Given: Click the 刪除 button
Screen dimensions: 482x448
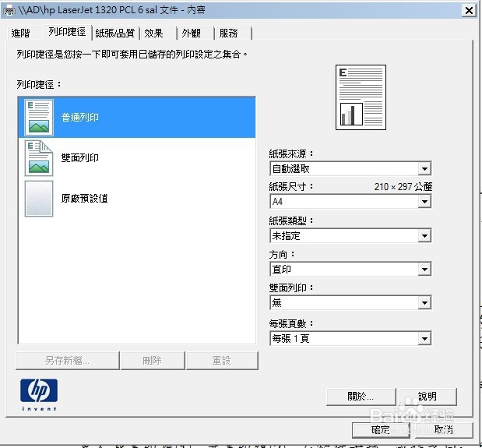Looking at the screenshot, I should point(153,361).
